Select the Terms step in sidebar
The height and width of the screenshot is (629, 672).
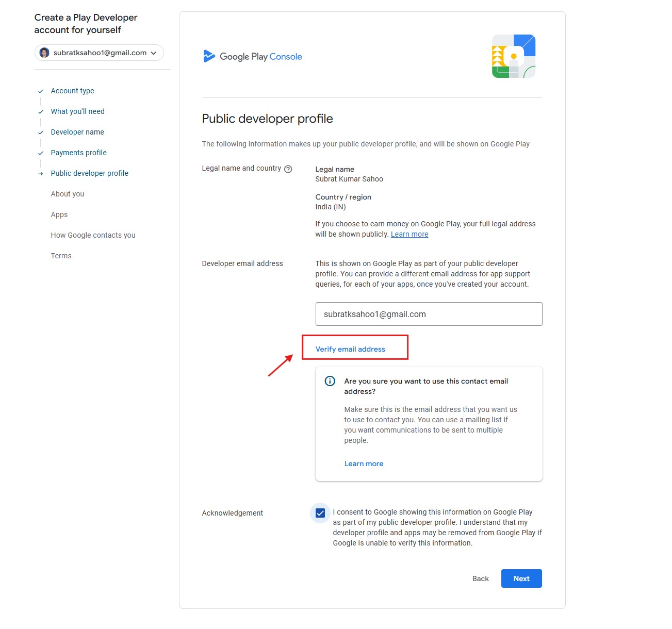(x=61, y=256)
